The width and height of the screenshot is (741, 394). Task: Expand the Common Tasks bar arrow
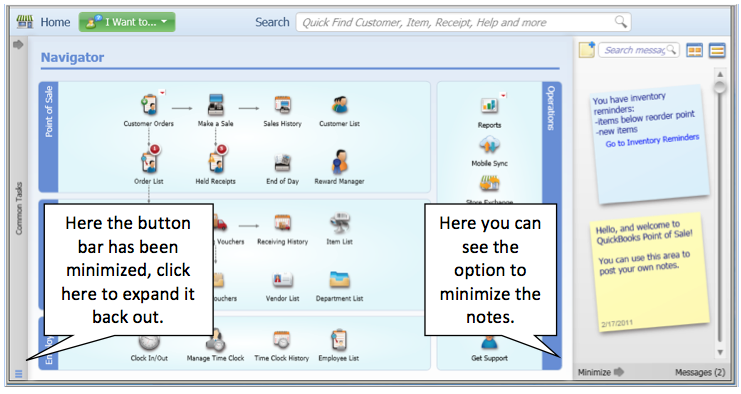coord(18,44)
